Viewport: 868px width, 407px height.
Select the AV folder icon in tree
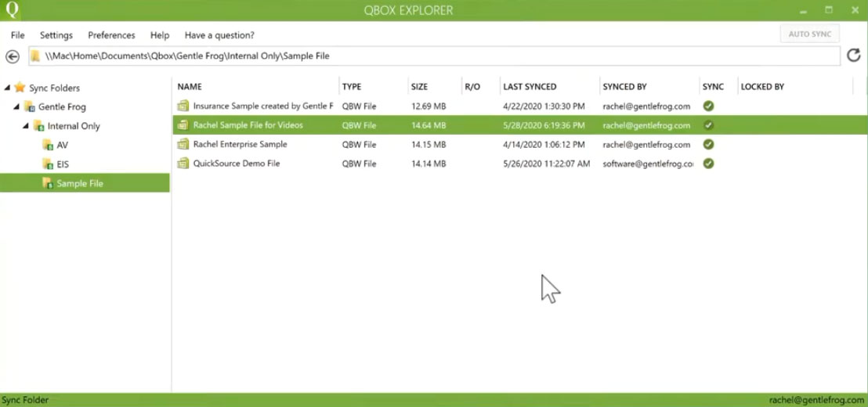point(48,146)
